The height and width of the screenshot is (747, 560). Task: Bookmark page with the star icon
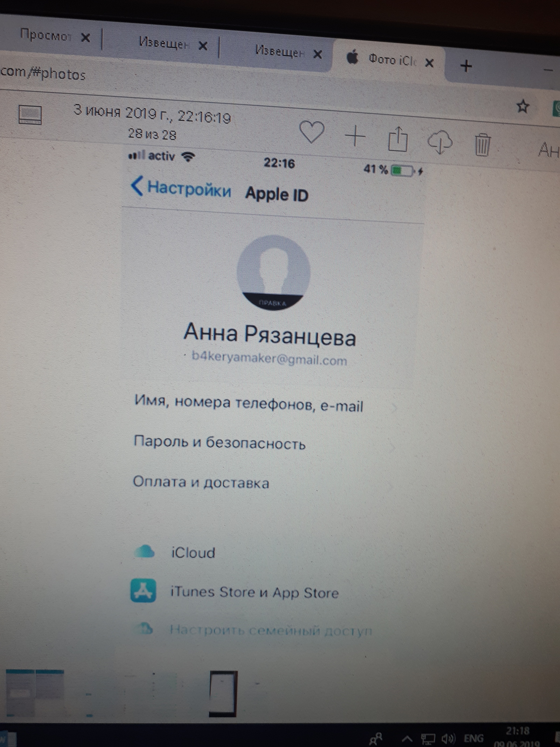pos(523,106)
